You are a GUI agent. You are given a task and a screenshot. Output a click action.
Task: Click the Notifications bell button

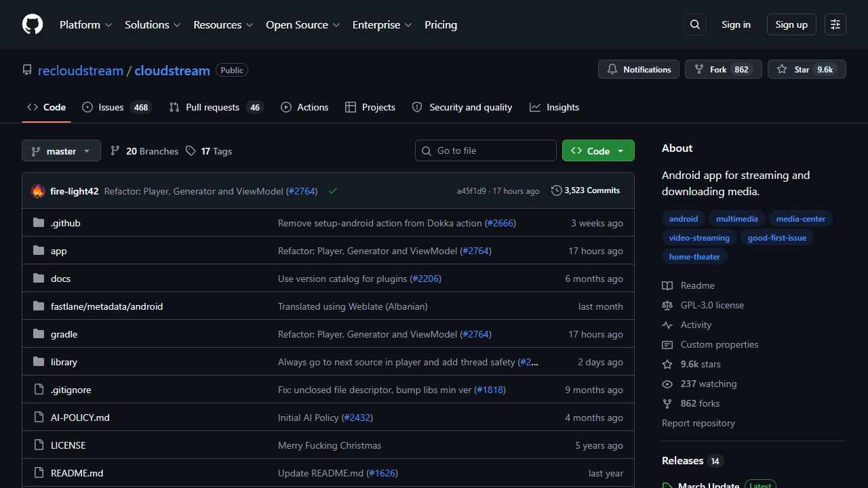[639, 69]
